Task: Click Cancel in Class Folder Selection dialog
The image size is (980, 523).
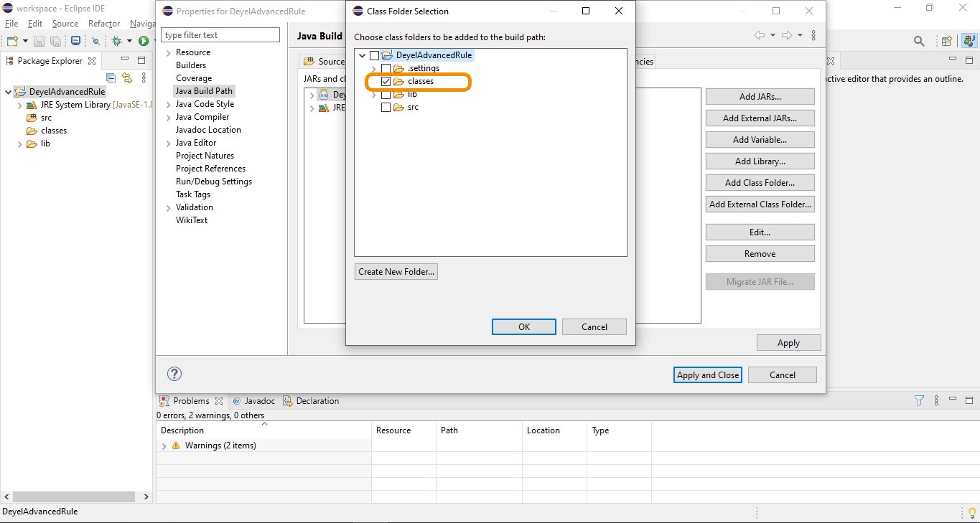Action: (594, 326)
